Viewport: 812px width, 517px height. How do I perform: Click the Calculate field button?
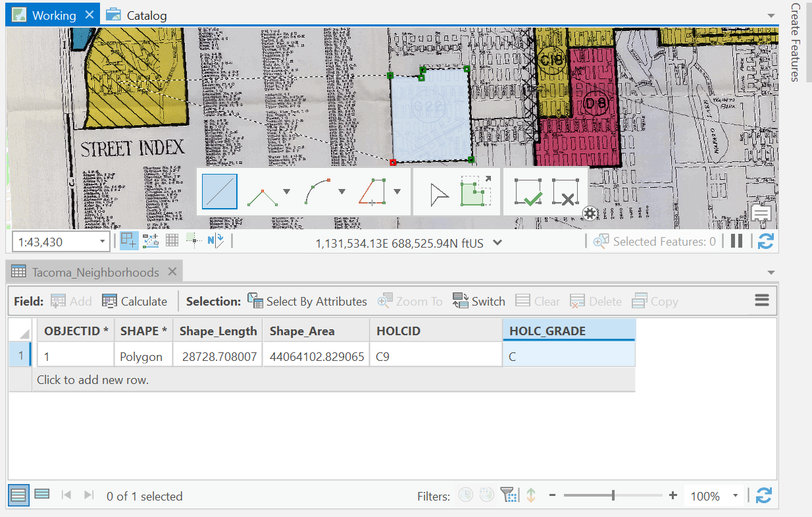tap(135, 302)
